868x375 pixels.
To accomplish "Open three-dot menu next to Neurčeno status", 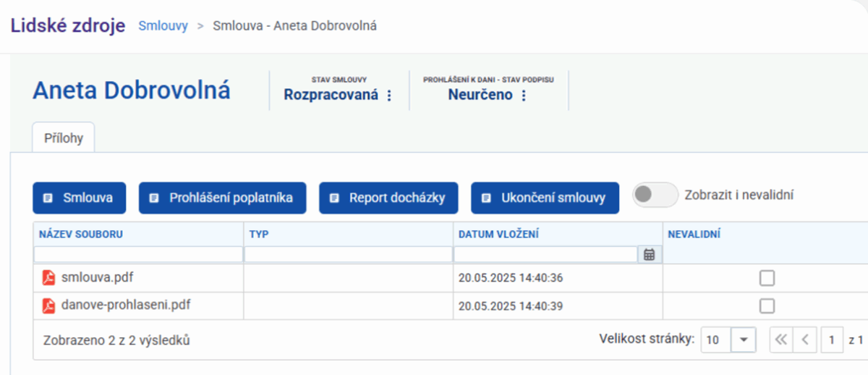I will (x=524, y=96).
